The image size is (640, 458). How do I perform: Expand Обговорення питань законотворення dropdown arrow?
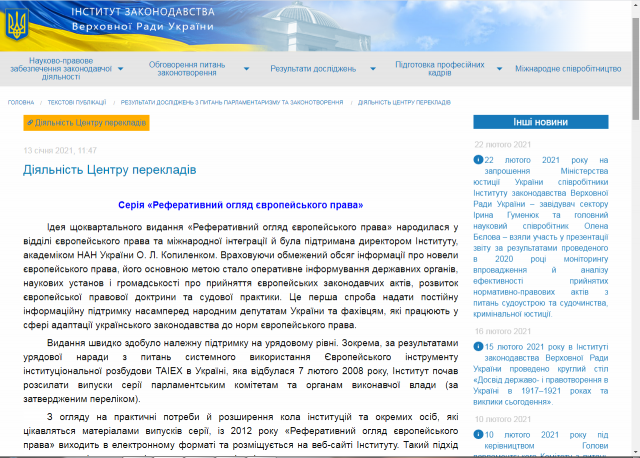click(244, 70)
